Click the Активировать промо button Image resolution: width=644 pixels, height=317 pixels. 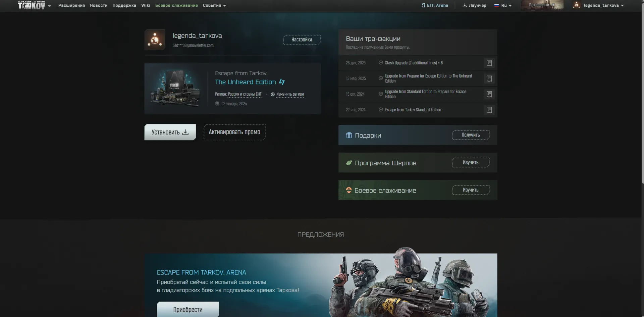click(234, 132)
